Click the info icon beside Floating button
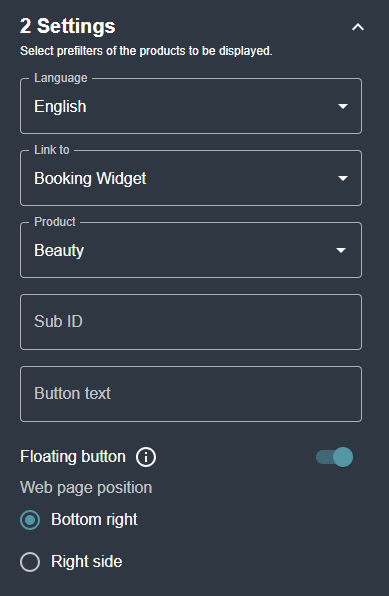Screen dimensions: 389x596 pos(146,457)
